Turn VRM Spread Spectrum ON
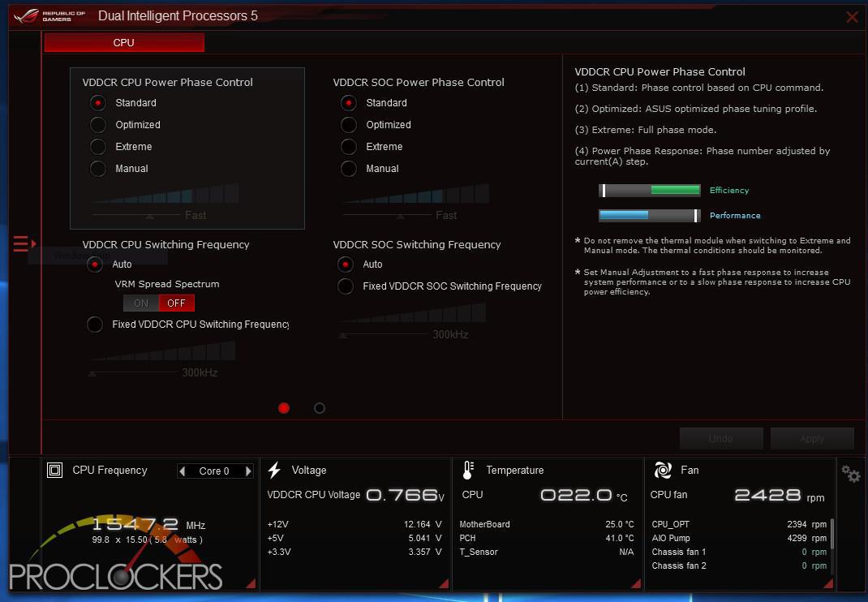 coord(141,303)
